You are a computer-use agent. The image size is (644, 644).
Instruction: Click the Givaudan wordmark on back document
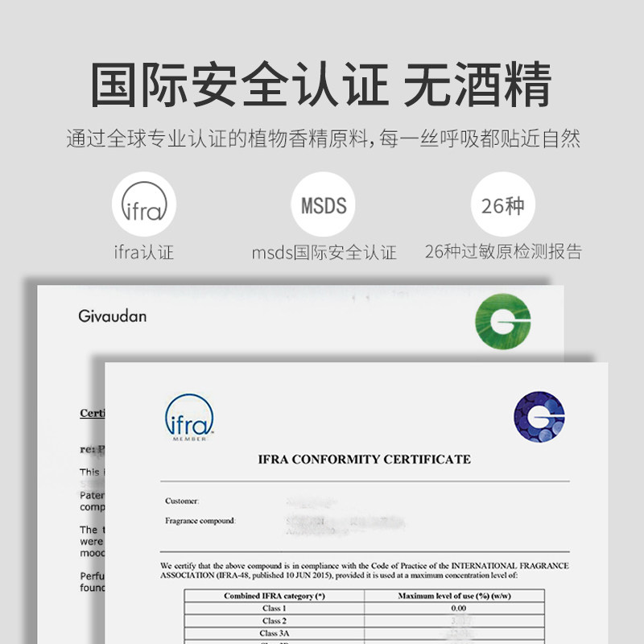[112, 316]
